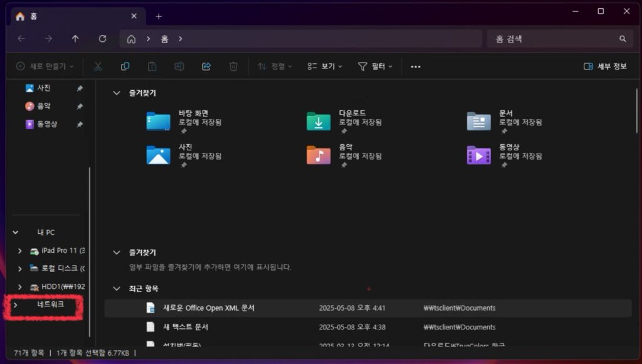Minimize the File Explorer window
The height and width of the screenshot is (364, 642).
coord(576,11)
